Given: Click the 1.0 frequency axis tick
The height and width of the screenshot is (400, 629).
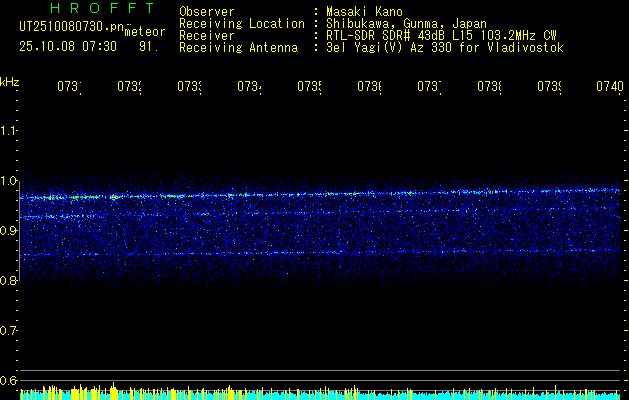Looking at the screenshot, I should [x=9, y=181].
